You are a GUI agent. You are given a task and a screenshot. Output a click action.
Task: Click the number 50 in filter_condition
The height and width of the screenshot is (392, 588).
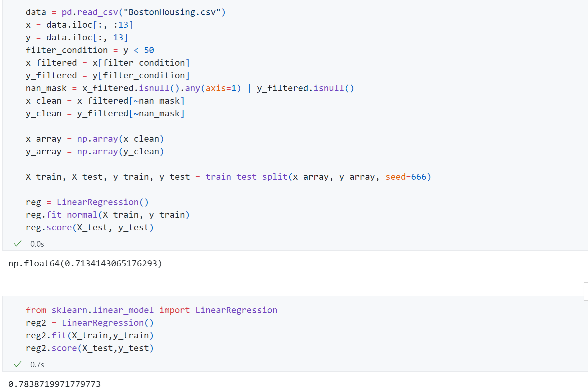[x=149, y=50]
